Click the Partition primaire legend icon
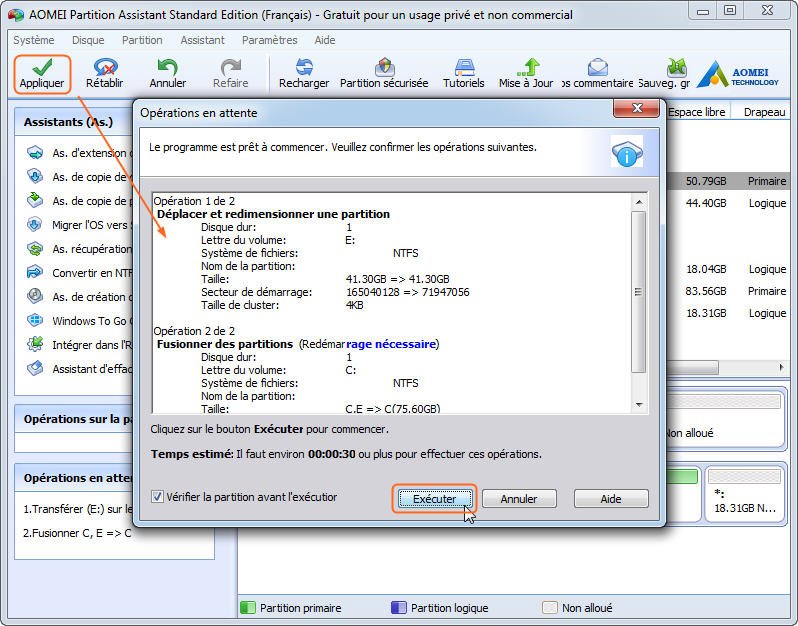The height and width of the screenshot is (626, 798). 247,607
